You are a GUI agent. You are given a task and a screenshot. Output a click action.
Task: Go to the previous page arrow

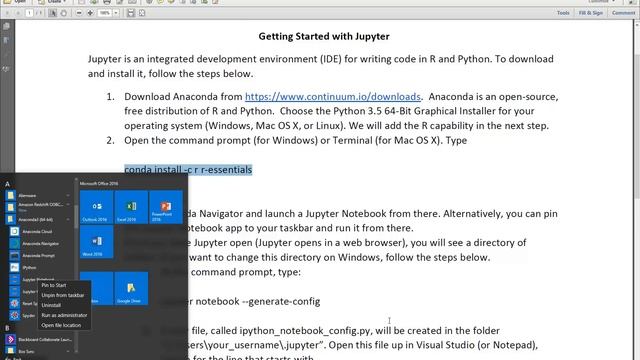[7, 13]
